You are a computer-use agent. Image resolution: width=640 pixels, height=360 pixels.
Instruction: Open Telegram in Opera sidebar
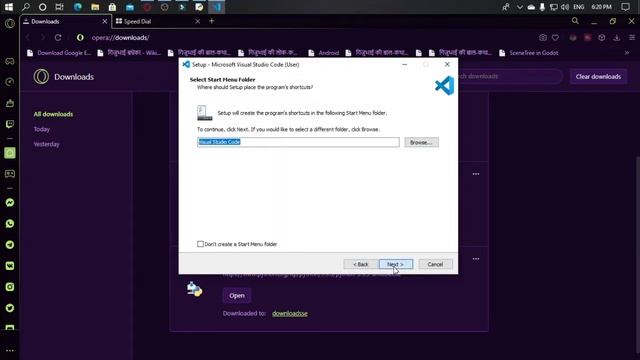coord(10,244)
